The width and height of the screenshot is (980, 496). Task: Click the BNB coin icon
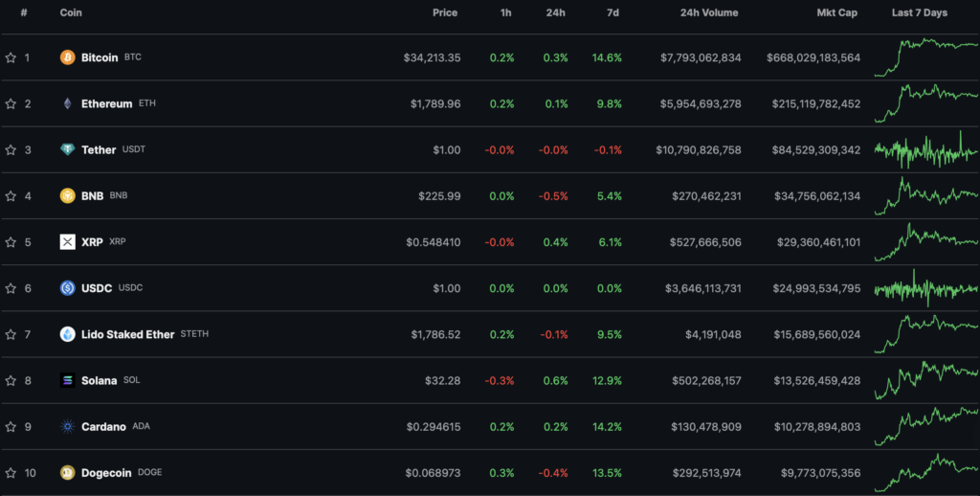pyautogui.click(x=67, y=196)
